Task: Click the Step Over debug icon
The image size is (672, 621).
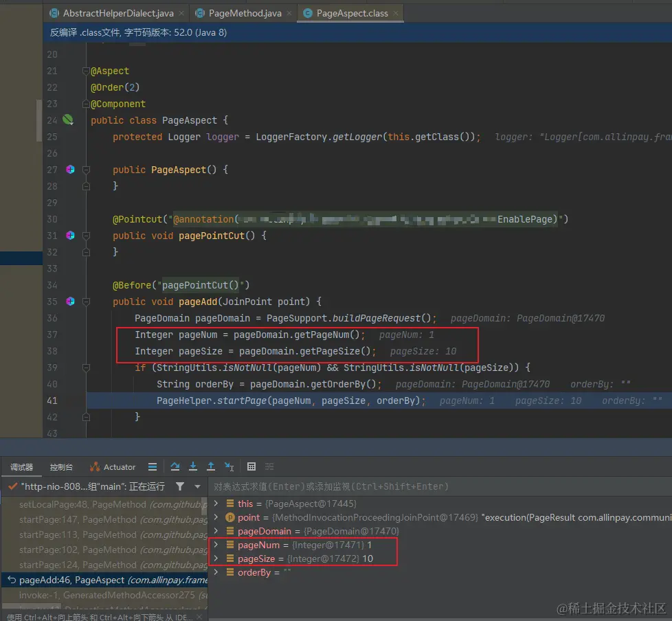Action: pos(175,466)
